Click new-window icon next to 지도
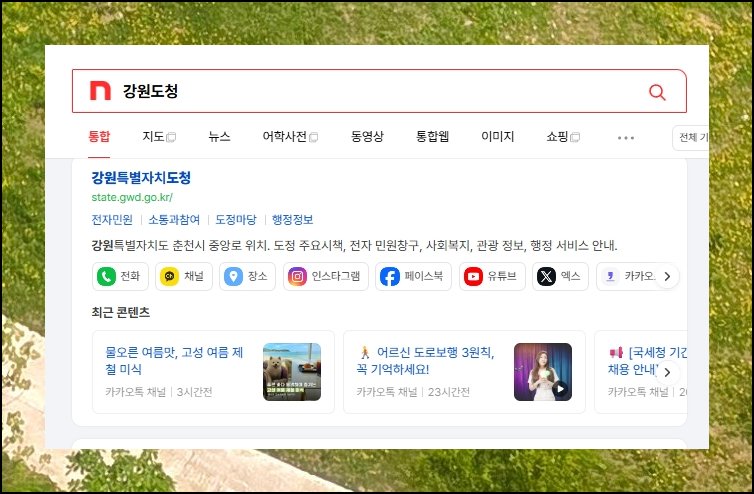This screenshot has height=494, width=754. (x=171, y=138)
